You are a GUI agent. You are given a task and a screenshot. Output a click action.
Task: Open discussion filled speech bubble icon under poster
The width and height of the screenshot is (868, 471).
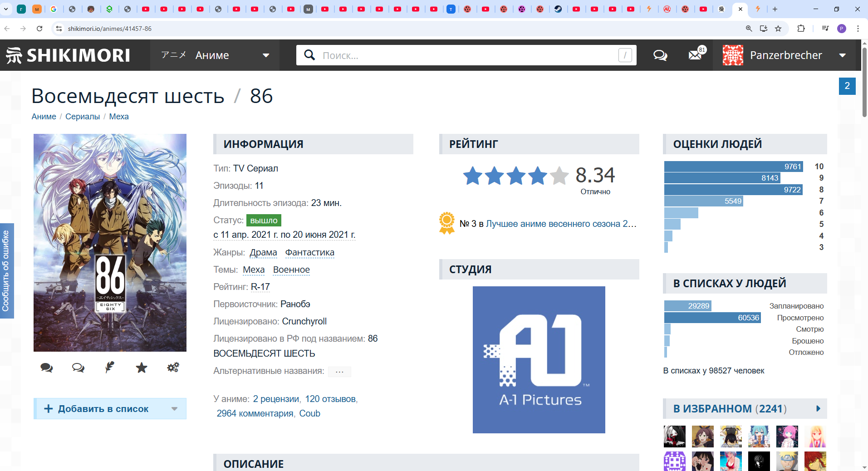[x=46, y=368]
